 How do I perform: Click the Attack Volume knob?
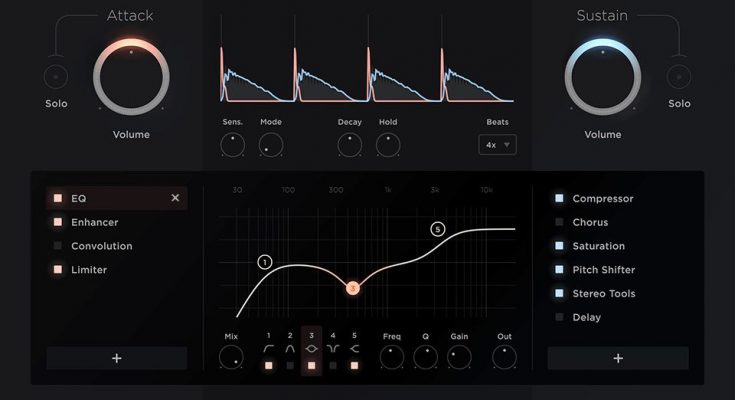click(131, 77)
